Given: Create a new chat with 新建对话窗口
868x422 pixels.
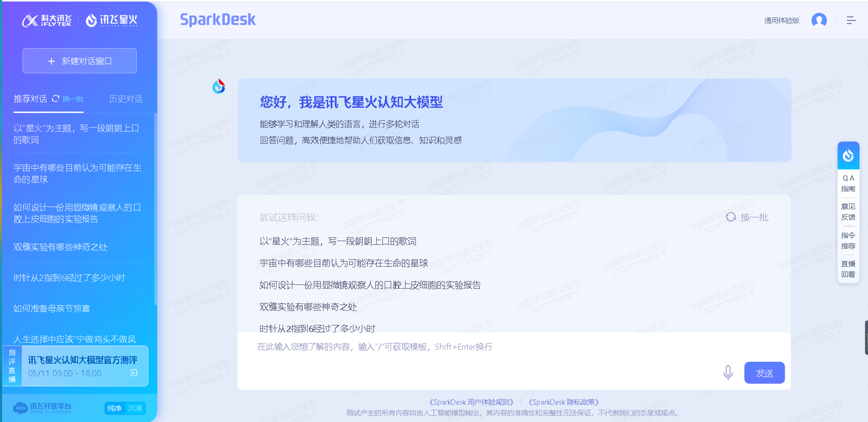Looking at the screenshot, I should (x=80, y=61).
